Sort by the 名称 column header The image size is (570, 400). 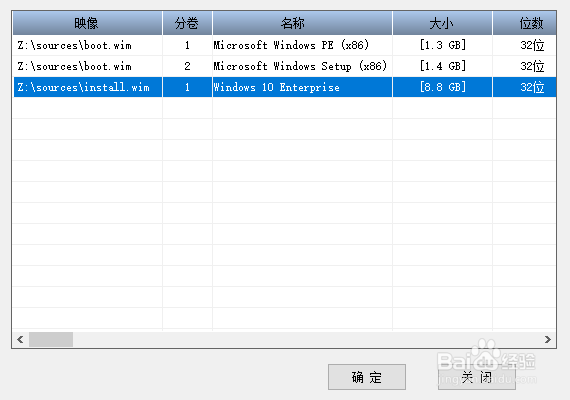(x=302, y=23)
